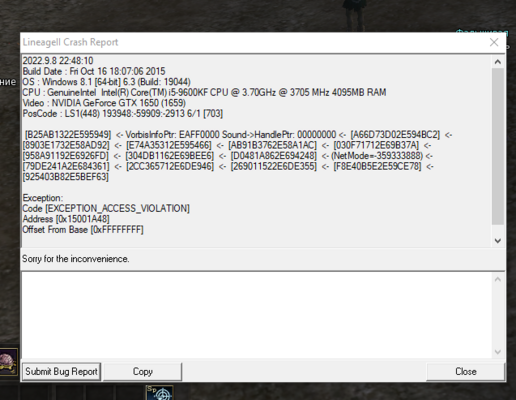Screen dimensions: 516x400
Task: Click the Offset From Base line
Action: click(x=83, y=230)
